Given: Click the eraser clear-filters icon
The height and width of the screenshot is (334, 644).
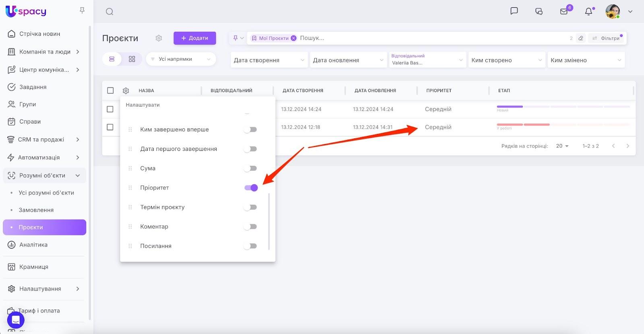Looking at the screenshot, I should click(x=580, y=38).
